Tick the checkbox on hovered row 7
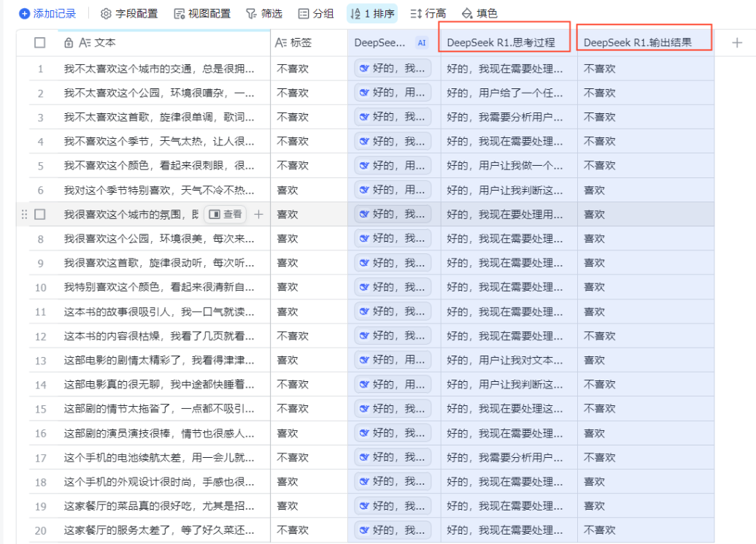The image size is (756, 544). tap(40, 214)
